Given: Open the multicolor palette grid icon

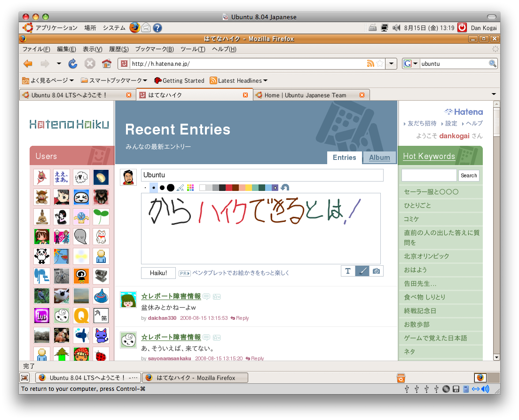Looking at the screenshot, I should 190,188.
